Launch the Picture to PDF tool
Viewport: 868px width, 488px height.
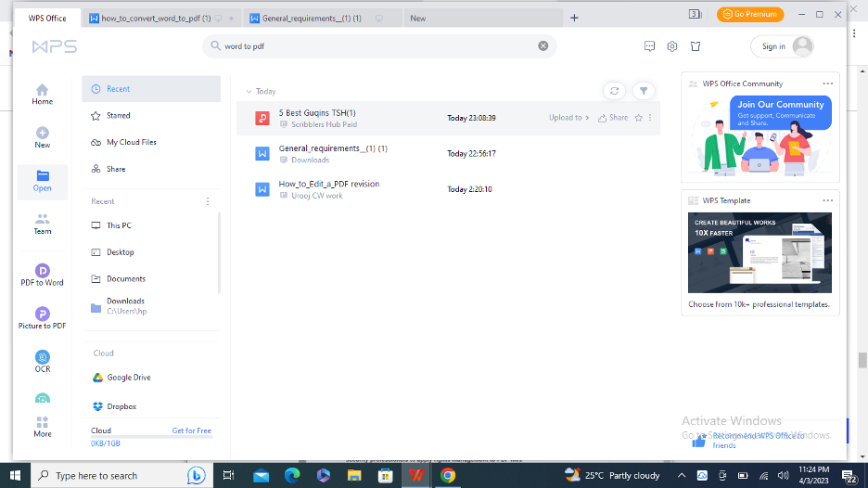pyautogui.click(x=42, y=318)
